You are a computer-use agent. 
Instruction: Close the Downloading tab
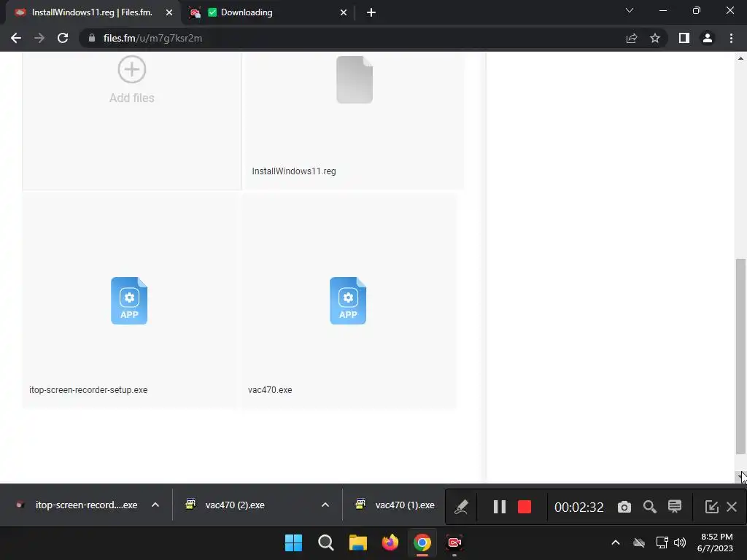click(x=344, y=13)
